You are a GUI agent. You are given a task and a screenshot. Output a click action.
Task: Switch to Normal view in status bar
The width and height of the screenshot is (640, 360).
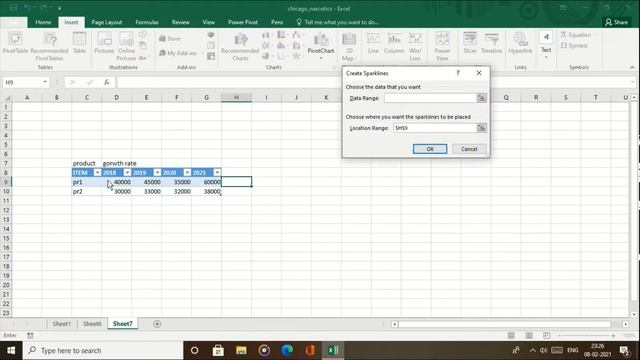511,336
